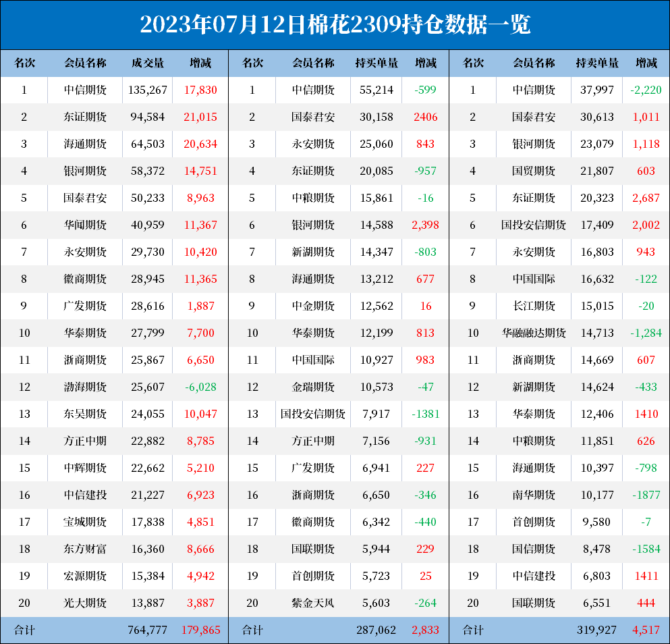Click short position value 21,807
The image size is (670, 644).
click(x=597, y=171)
